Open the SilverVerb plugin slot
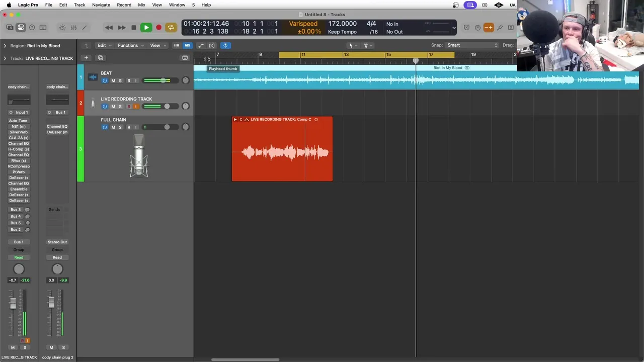644x362 pixels. pos(19,132)
